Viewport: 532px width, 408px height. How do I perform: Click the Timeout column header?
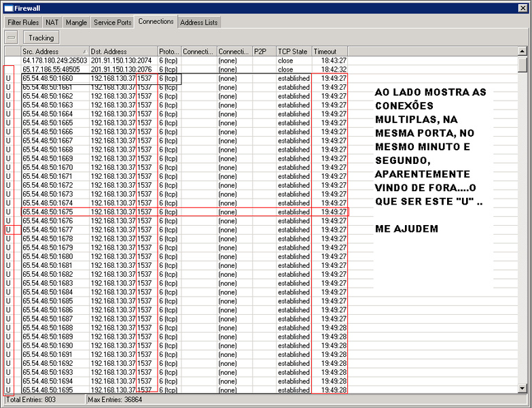[329, 52]
